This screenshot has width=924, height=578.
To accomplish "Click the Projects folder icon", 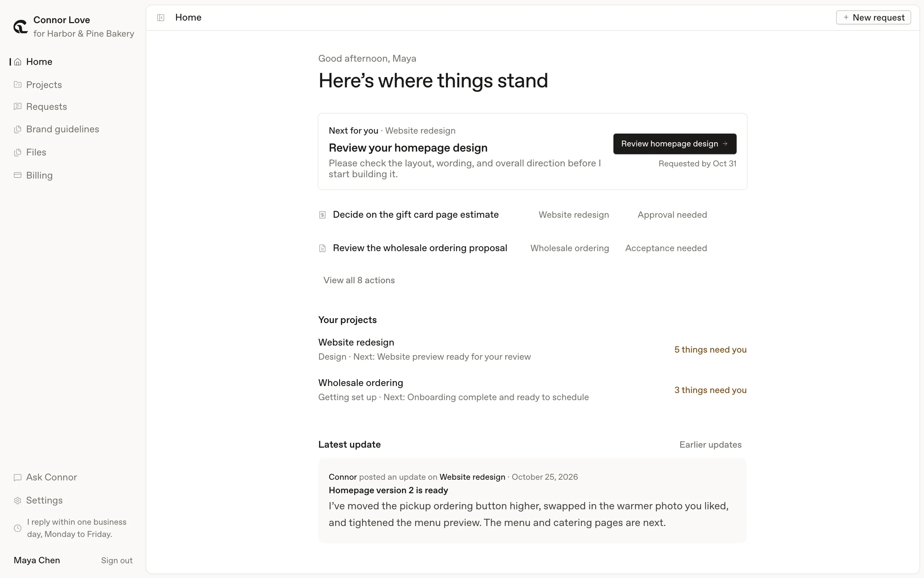I will [18, 84].
